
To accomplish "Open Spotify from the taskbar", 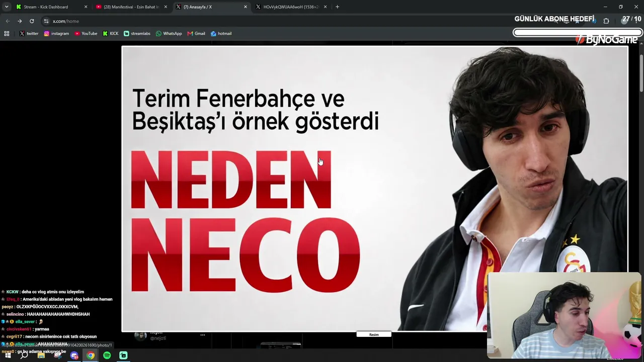I will (x=107, y=355).
